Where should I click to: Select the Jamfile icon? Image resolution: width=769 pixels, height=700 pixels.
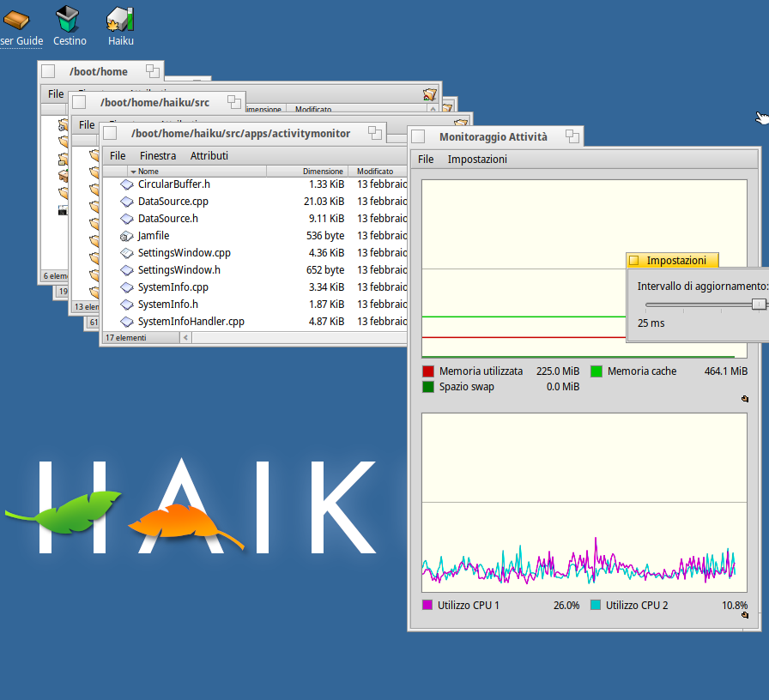(127, 236)
